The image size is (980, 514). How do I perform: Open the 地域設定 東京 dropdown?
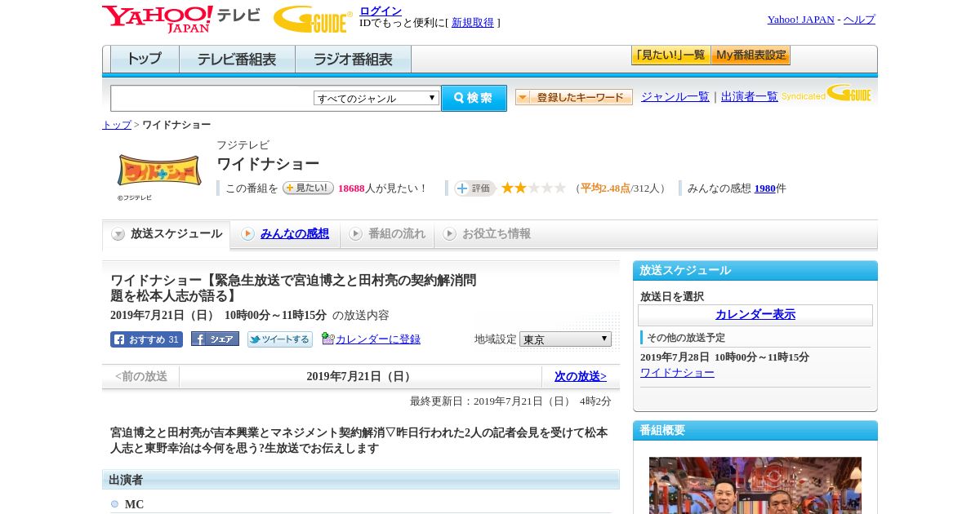(565, 339)
